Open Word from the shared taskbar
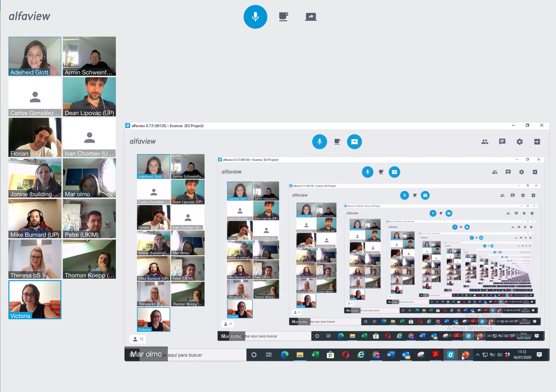The image size is (556, 392). click(x=391, y=355)
